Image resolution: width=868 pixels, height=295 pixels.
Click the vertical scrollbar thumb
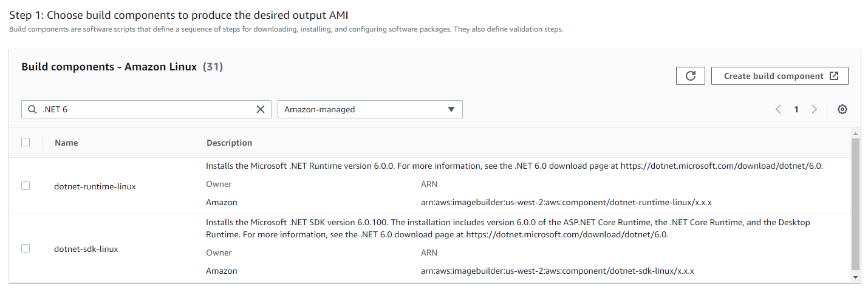[x=855, y=204]
